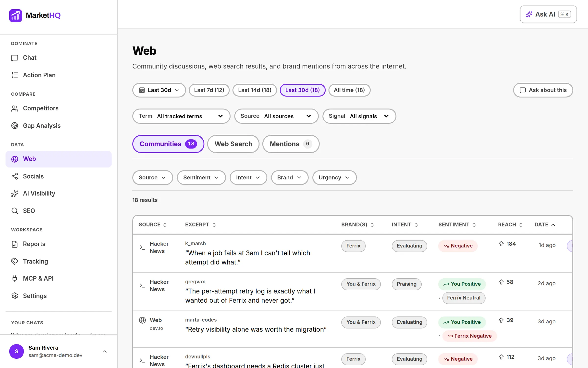
Task: Expand the Sam Rivera account menu
Action: 58,351
